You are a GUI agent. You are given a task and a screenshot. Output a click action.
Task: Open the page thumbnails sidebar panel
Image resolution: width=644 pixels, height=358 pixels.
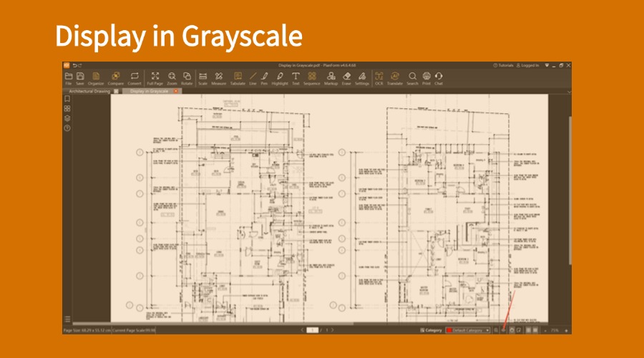(x=67, y=109)
